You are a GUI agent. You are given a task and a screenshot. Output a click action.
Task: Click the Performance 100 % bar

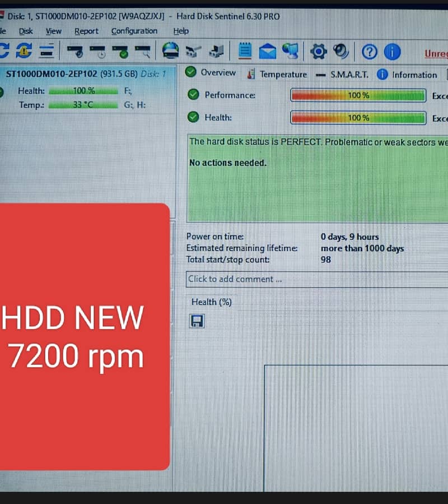click(x=358, y=95)
